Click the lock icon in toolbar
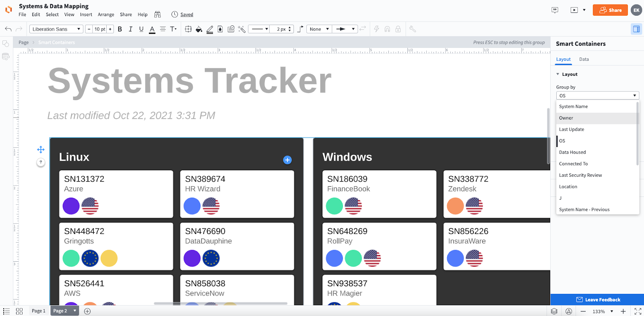 pos(398,29)
